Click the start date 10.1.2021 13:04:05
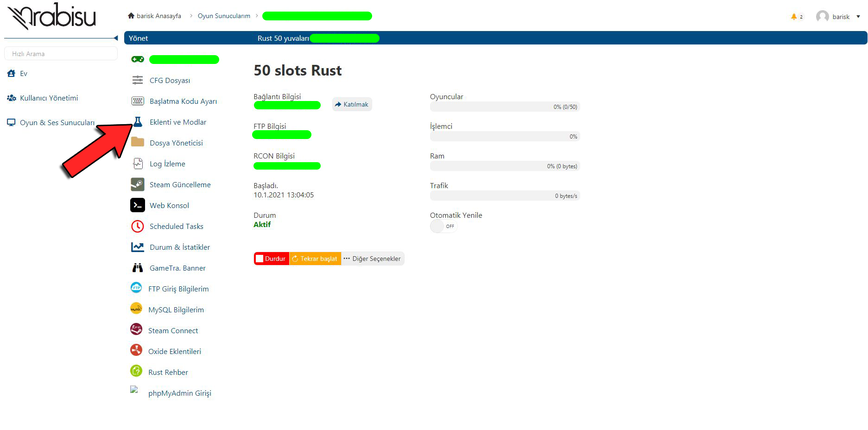This screenshot has width=868, height=430. [284, 195]
